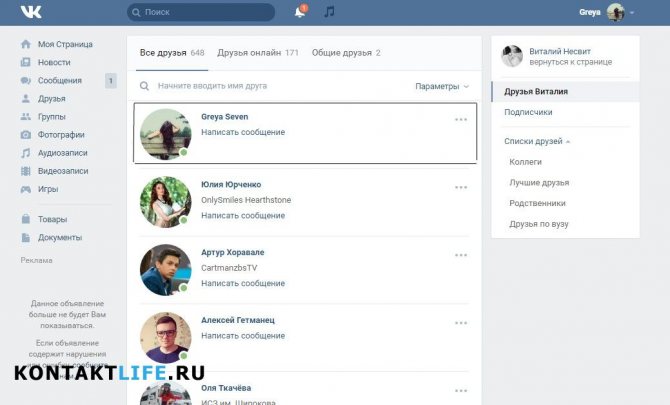Click the chat bubble icon beside Сообщения

click(26, 80)
